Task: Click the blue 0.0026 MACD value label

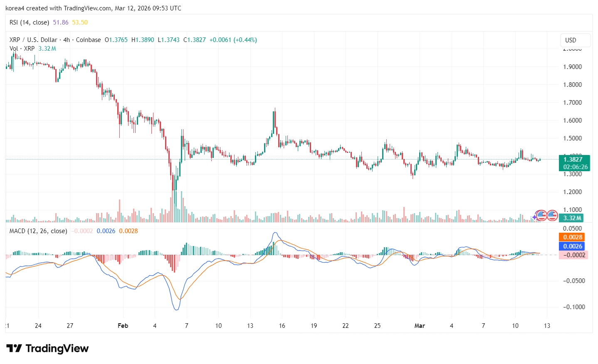Action: click(x=572, y=246)
